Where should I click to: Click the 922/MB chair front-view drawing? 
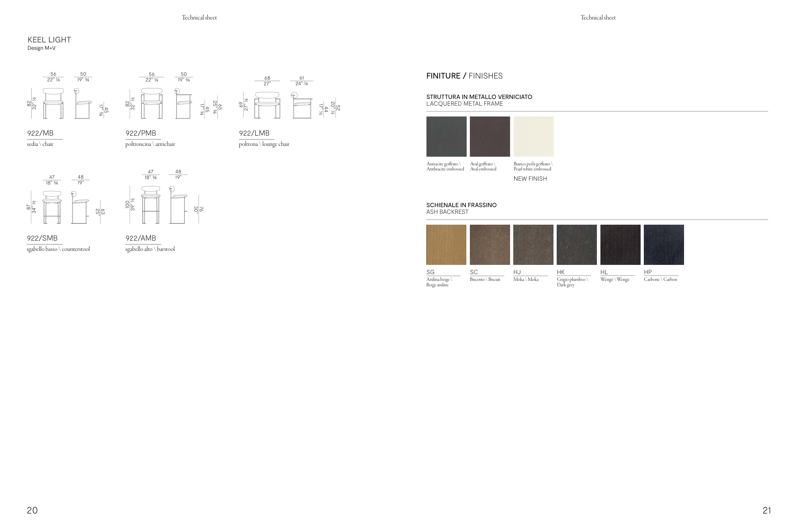point(53,103)
